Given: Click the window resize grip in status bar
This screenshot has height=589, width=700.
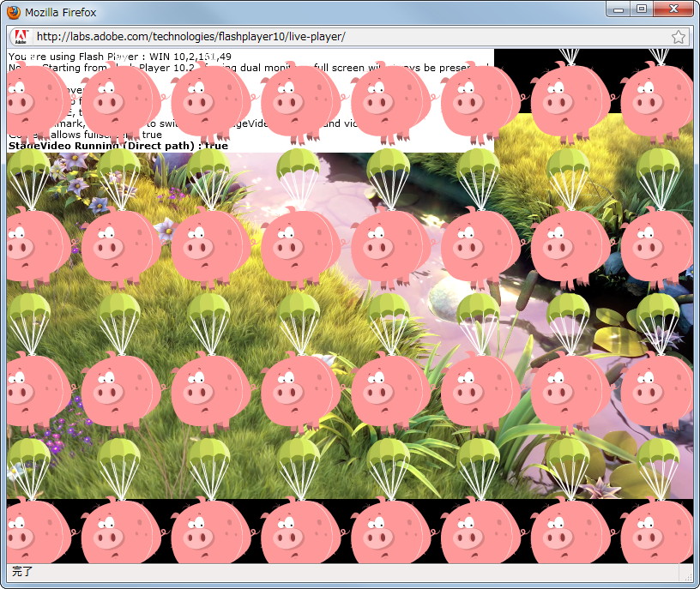Looking at the screenshot, I should click(x=688, y=576).
